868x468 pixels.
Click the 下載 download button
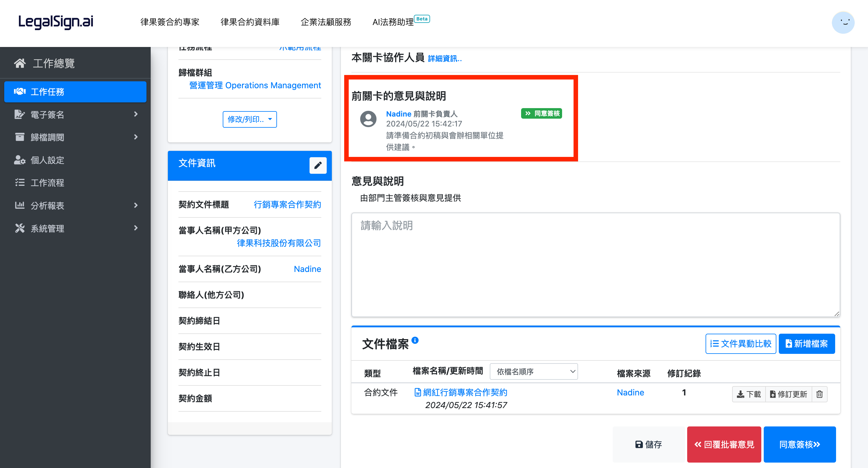749,394
